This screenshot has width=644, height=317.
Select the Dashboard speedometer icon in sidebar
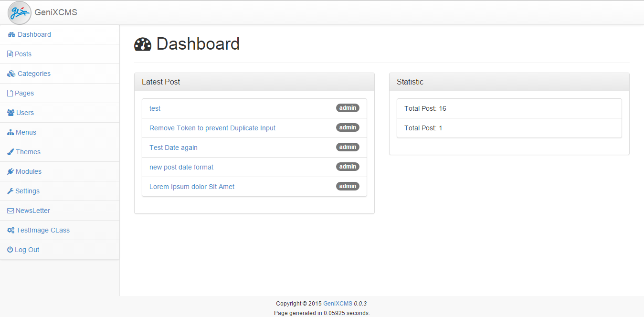(11, 34)
